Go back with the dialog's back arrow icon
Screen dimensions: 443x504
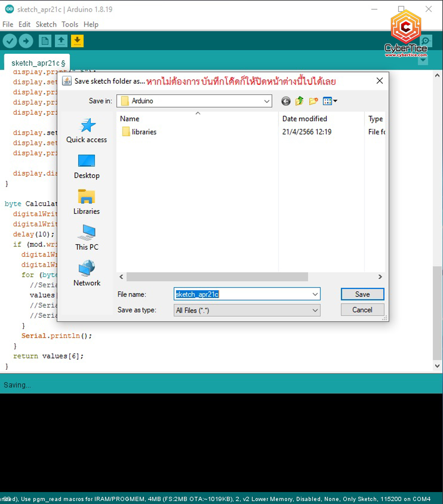(286, 101)
